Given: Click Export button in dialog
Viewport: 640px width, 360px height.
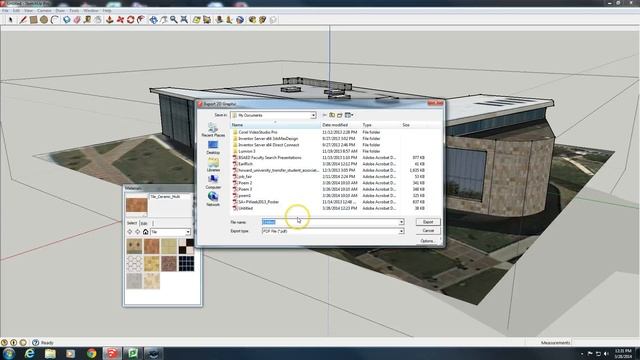Looking at the screenshot, I should coord(428,222).
